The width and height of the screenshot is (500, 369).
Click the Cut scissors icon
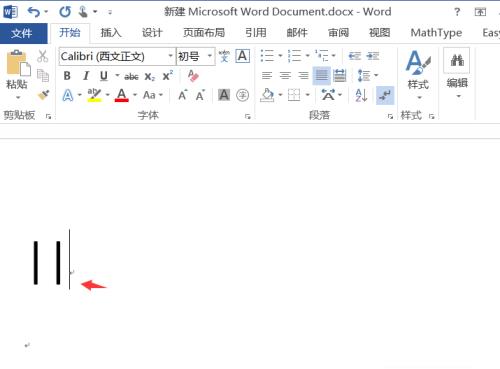43,56
